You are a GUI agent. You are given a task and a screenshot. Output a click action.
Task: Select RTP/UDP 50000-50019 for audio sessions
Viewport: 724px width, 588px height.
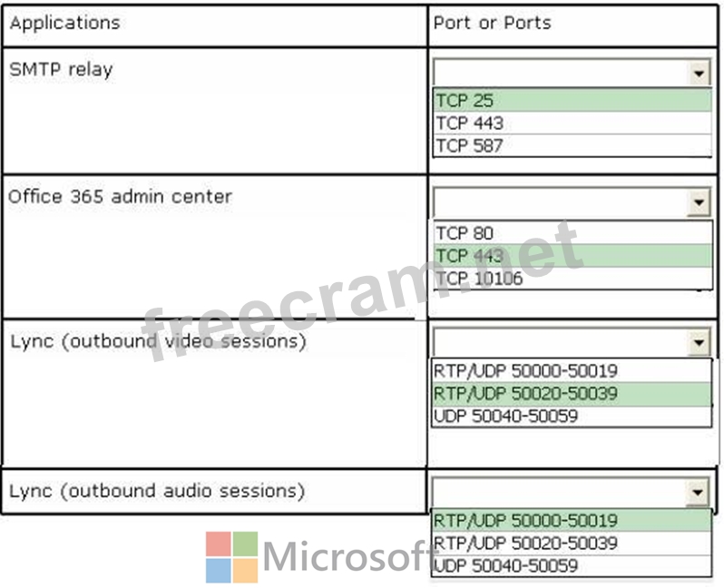pyautogui.click(x=572, y=520)
